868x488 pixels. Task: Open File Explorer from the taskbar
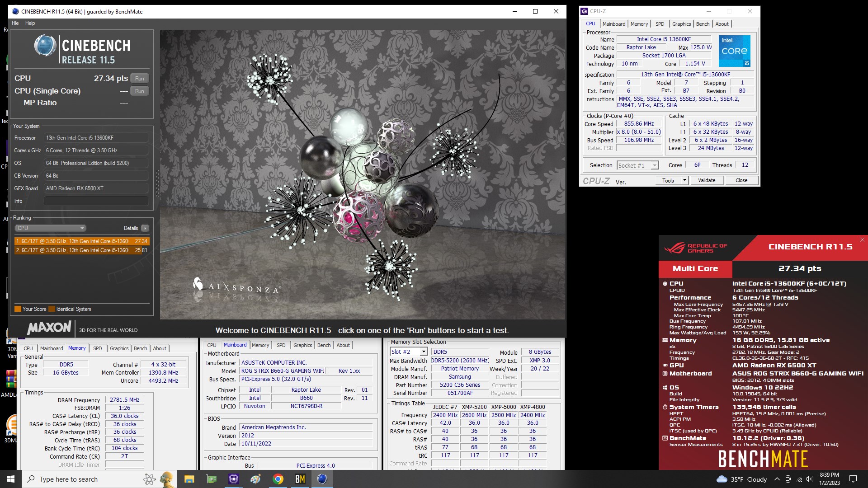(189, 479)
